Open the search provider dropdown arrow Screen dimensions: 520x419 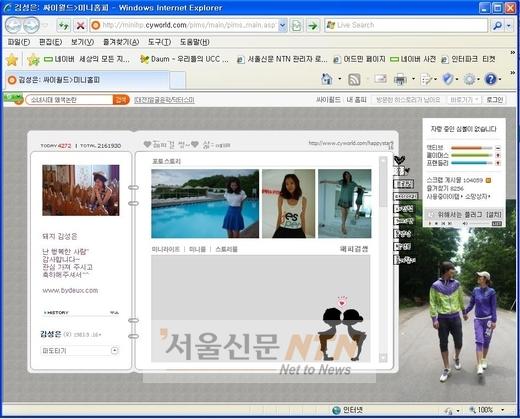point(509,25)
